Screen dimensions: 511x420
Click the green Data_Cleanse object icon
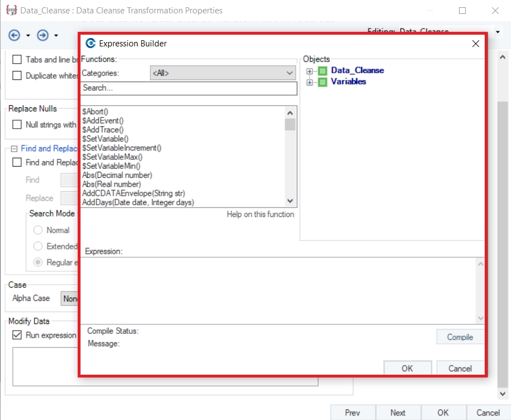click(x=322, y=70)
